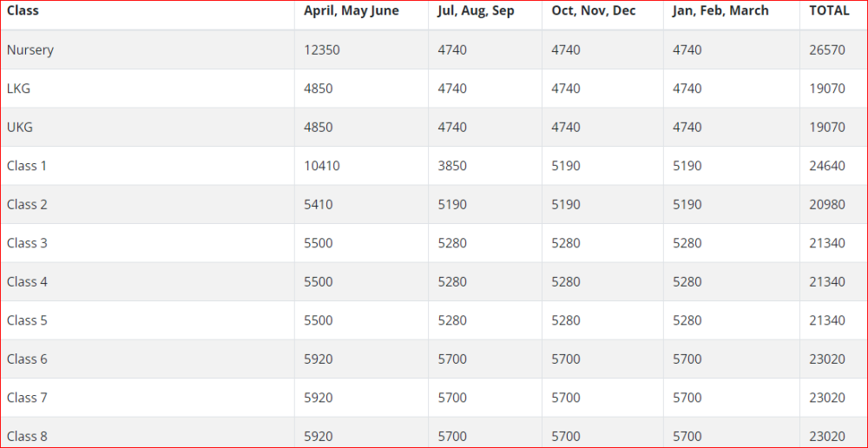
Task: Select the Class 3 row label
Action: (27, 243)
